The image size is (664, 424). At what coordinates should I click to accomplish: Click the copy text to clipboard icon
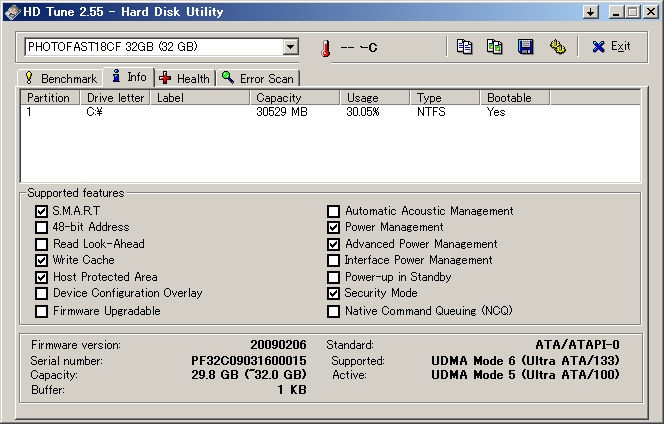464,47
